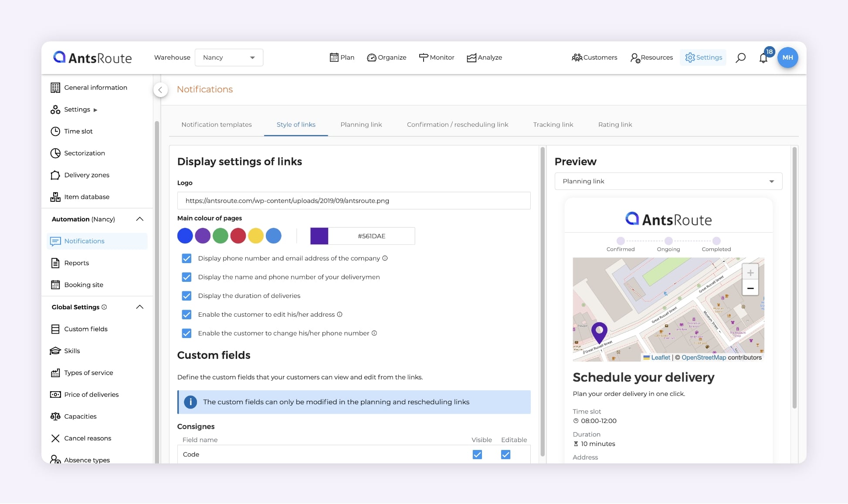Toggle the Editable checkbox for Code field
The height and width of the screenshot is (504, 848).
505,454
